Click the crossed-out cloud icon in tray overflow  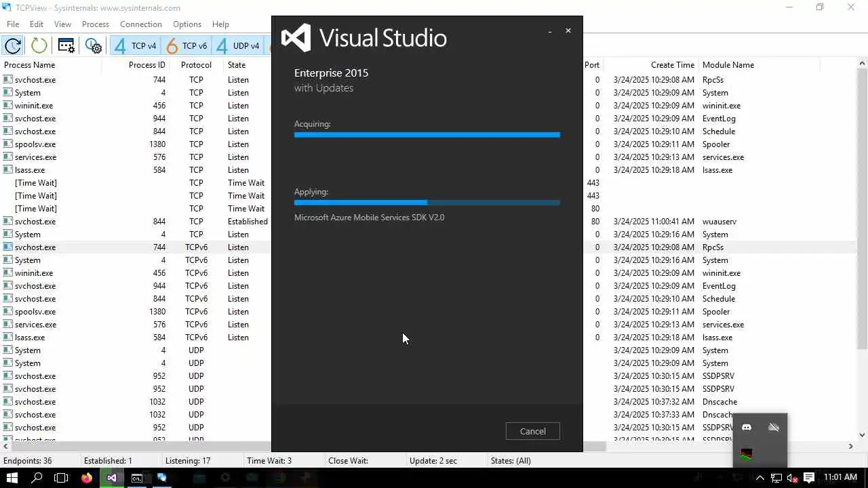coord(774,427)
